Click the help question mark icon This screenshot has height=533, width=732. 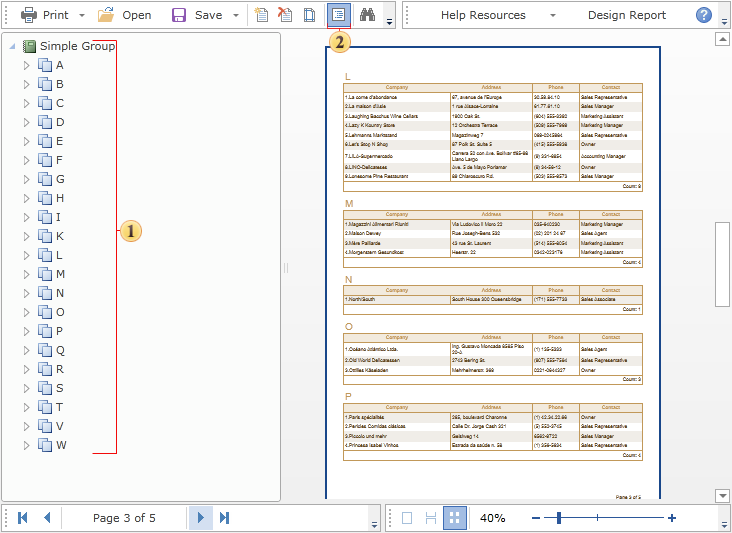point(704,15)
